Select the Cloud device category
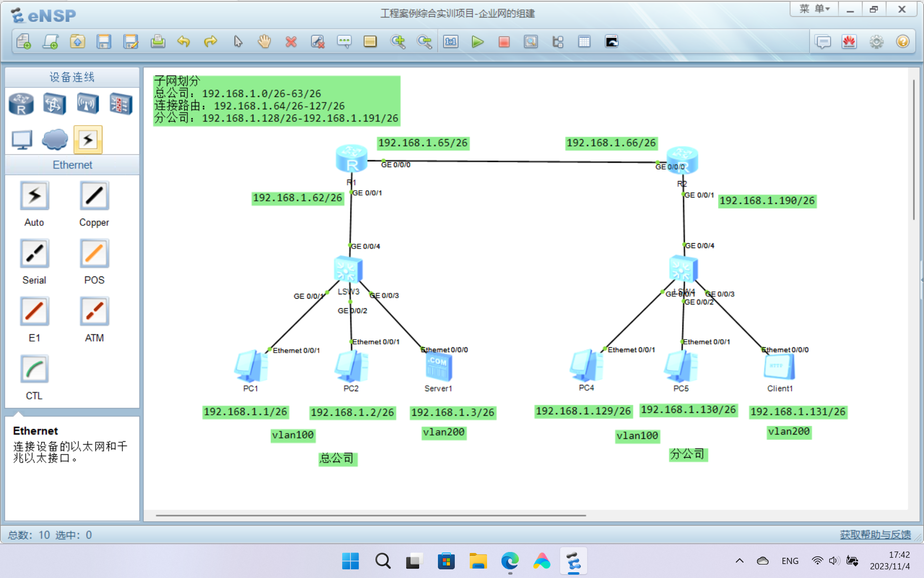Screen dimensions: 924x578 pos(54,140)
